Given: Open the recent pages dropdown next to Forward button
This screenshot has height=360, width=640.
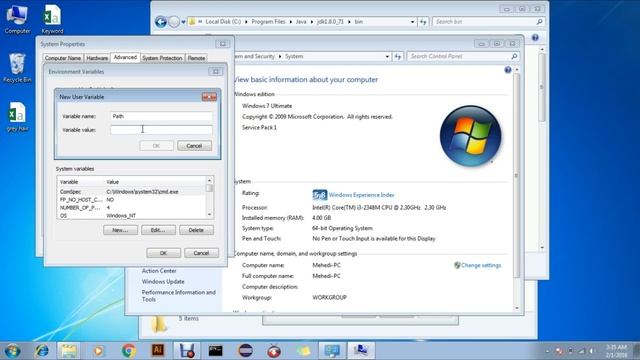Looking at the screenshot, I should pos(184,22).
